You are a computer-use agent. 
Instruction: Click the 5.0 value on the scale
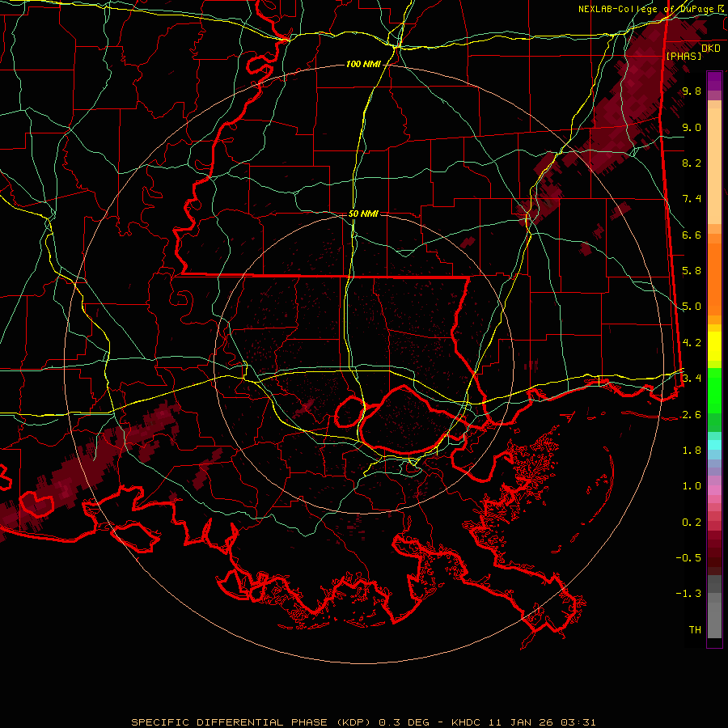[692, 307]
